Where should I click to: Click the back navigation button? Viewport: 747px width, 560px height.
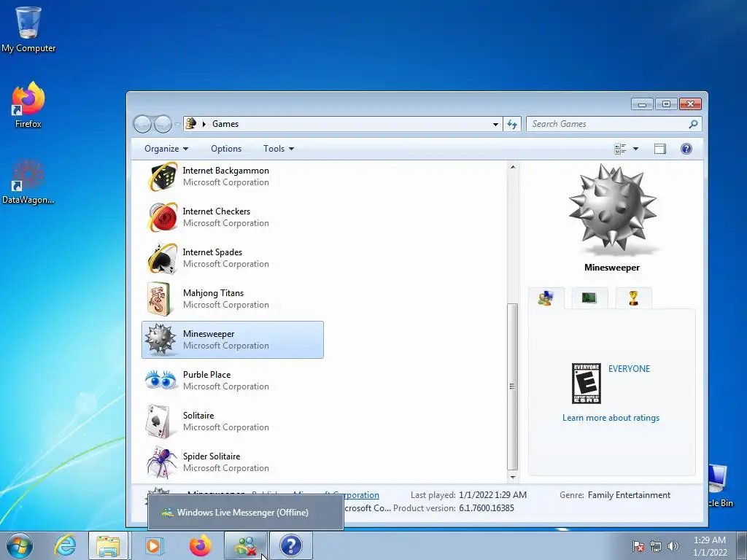click(142, 124)
